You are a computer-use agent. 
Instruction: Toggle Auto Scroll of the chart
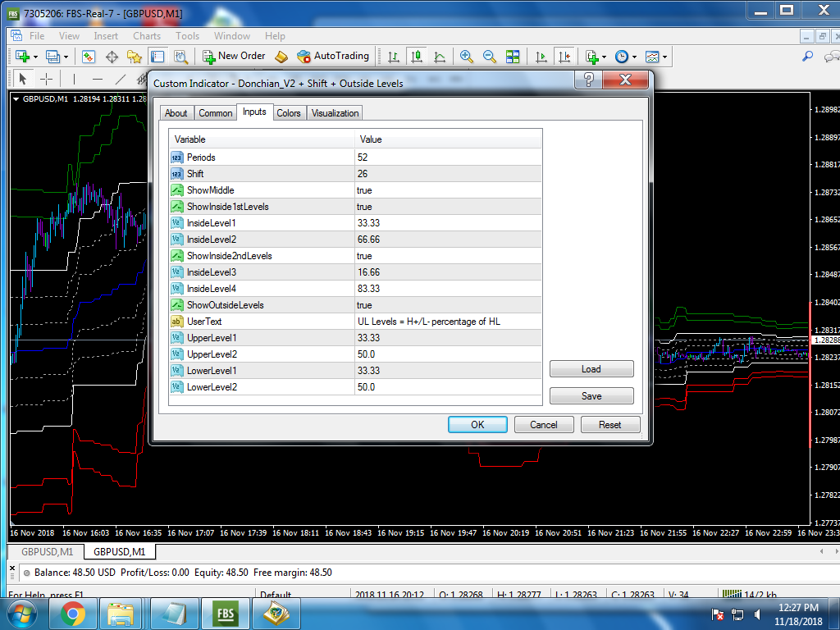(541, 57)
